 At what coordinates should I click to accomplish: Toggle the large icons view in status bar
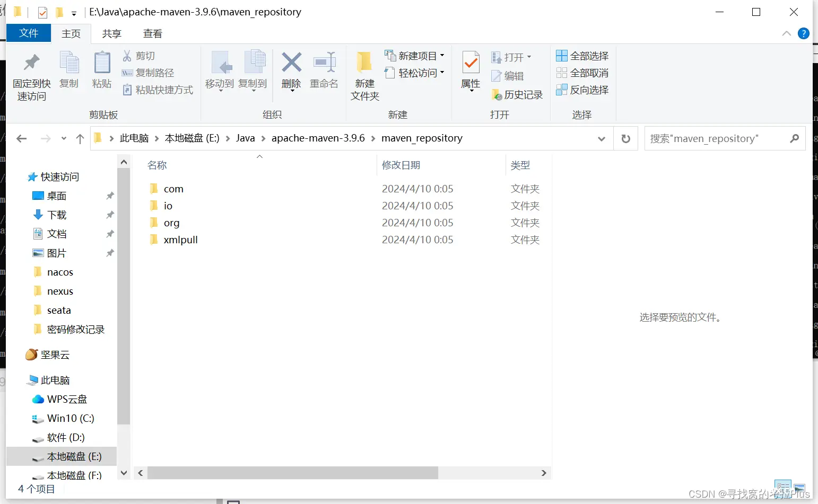click(799, 487)
